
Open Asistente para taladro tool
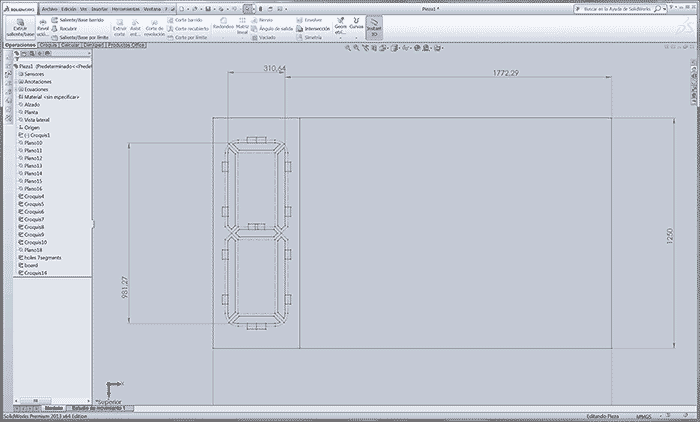[x=135, y=28]
